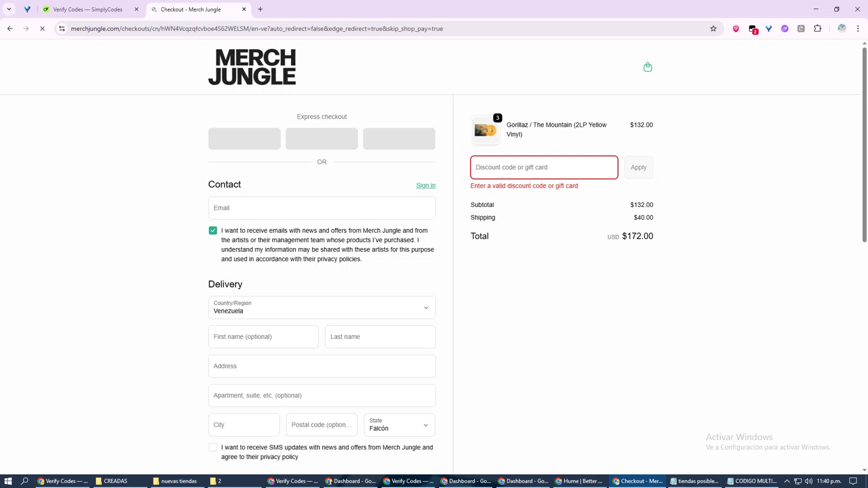Image resolution: width=868 pixels, height=488 pixels.
Task: Open the Chrome three-dot menu
Action: coord(858,28)
